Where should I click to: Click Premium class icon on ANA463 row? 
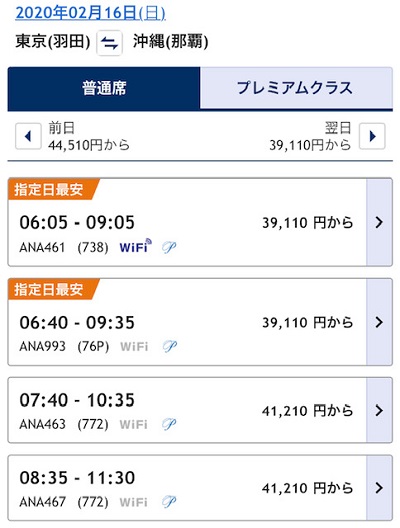coord(169,424)
